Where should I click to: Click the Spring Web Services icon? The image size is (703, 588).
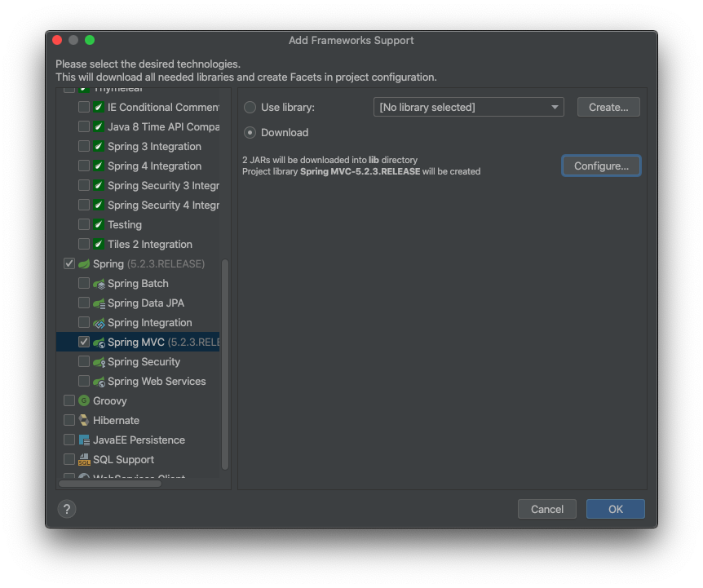(99, 382)
